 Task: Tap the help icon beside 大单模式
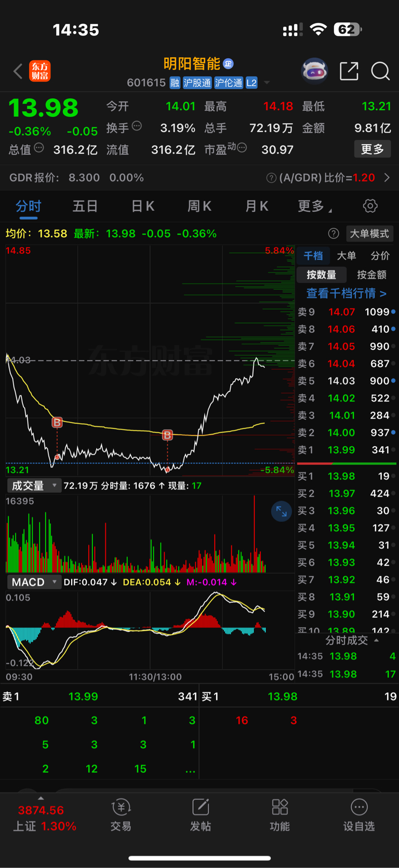coord(334,234)
